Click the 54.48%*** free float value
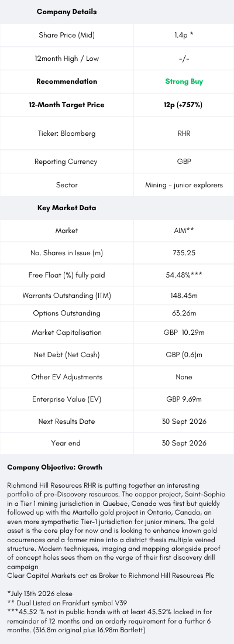This screenshot has width=234, height=644. pyautogui.click(x=184, y=275)
